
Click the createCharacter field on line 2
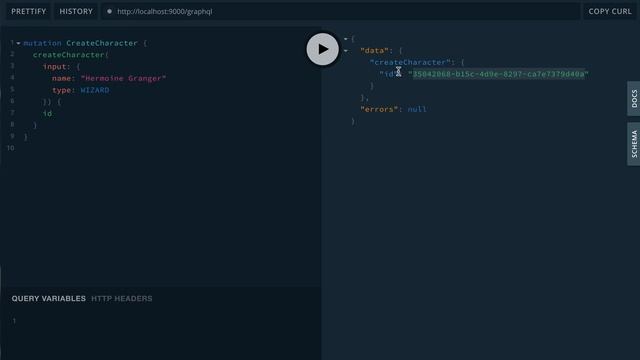click(x=69, y=55)
